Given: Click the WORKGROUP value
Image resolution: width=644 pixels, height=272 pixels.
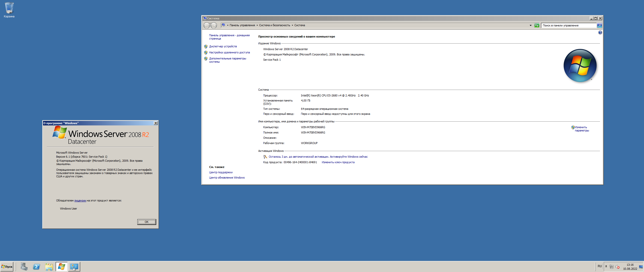Looking at the screenshot, I should [309, 143].
